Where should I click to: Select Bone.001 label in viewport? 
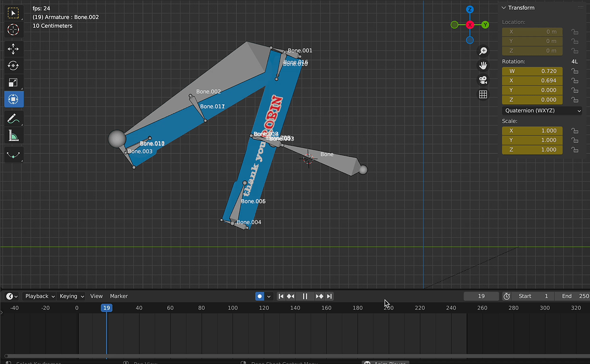tap(300, 50)
